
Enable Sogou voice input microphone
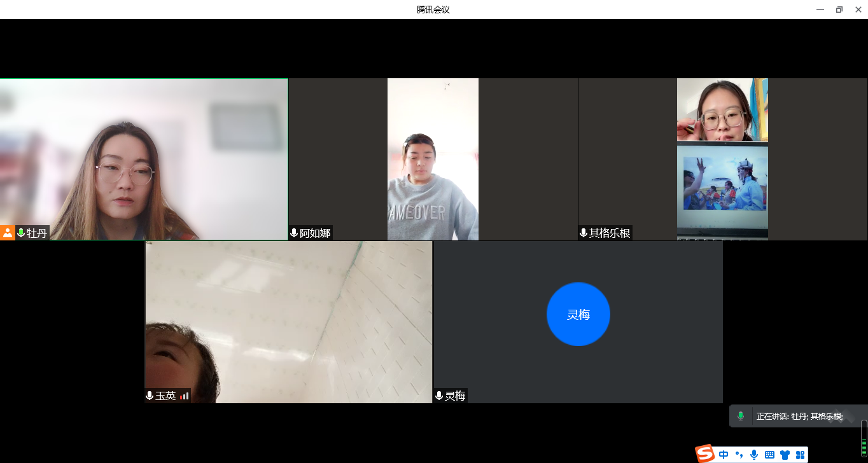754,455
